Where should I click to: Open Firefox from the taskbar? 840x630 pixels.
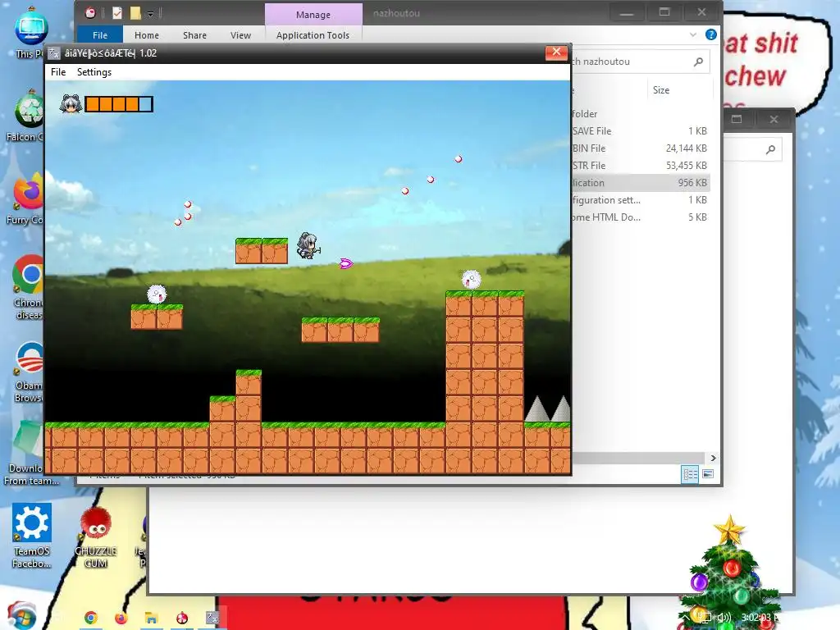[121, 618]
